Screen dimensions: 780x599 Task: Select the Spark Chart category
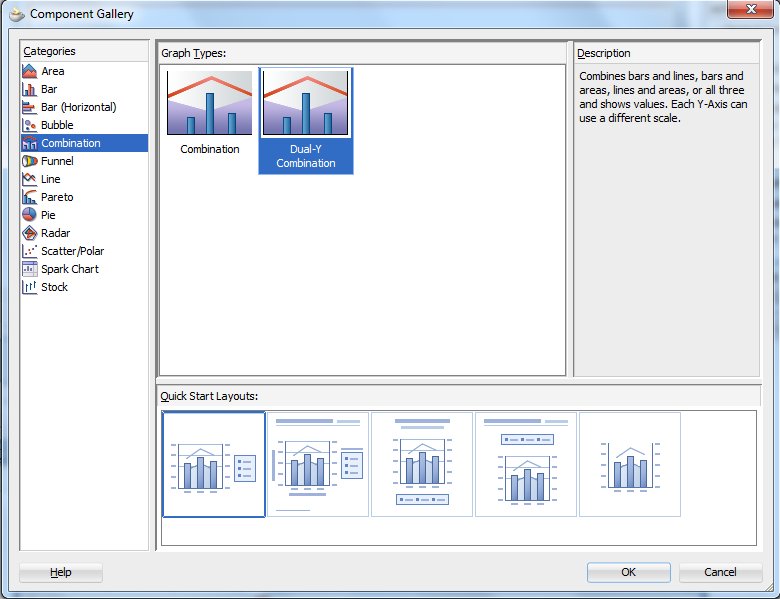(69, 269)
